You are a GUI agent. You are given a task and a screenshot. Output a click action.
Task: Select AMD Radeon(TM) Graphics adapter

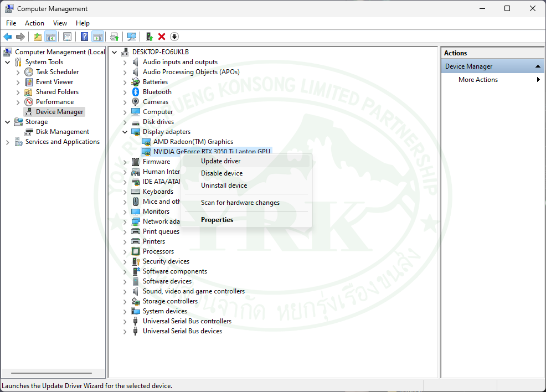pyautogui.click(x=193, y=142)
